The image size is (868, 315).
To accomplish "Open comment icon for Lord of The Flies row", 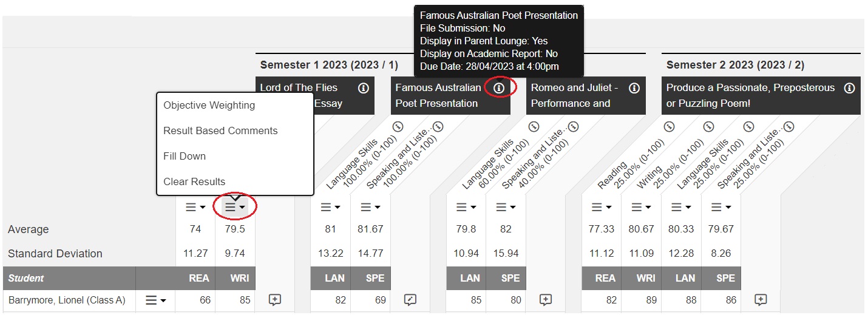I will click(275, 300).
